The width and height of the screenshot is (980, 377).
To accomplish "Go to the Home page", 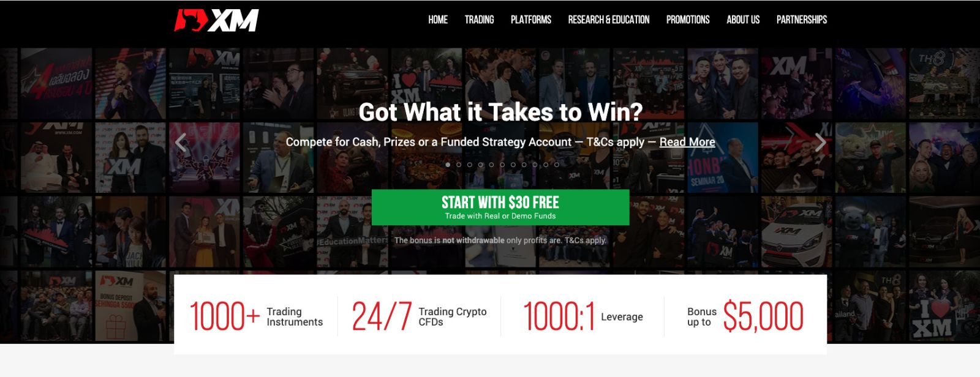I will [438, 20].
